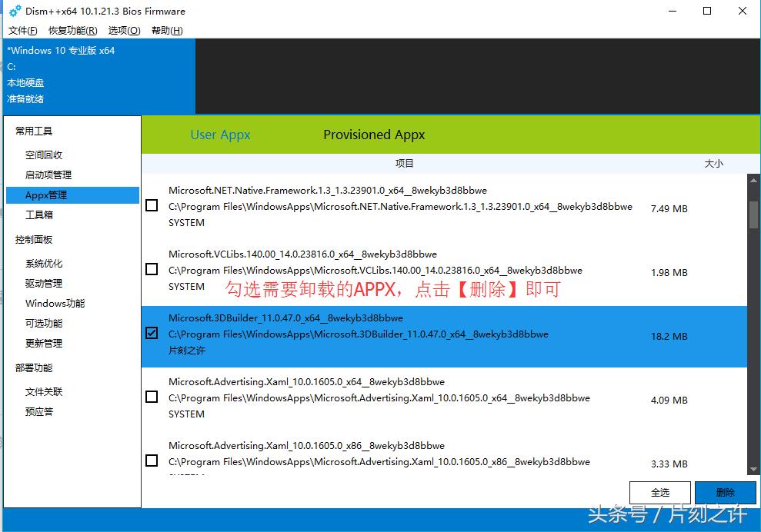The image size is (761, 532).
Task: Click the 控制面板 section header
Action: pos(34,240)
